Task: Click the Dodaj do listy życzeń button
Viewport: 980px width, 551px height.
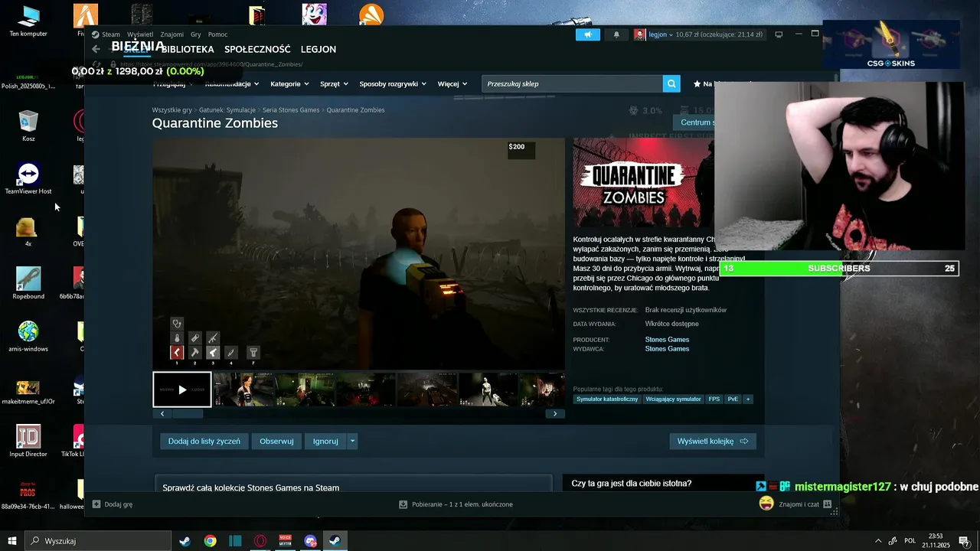Action: tap(204, 441)
